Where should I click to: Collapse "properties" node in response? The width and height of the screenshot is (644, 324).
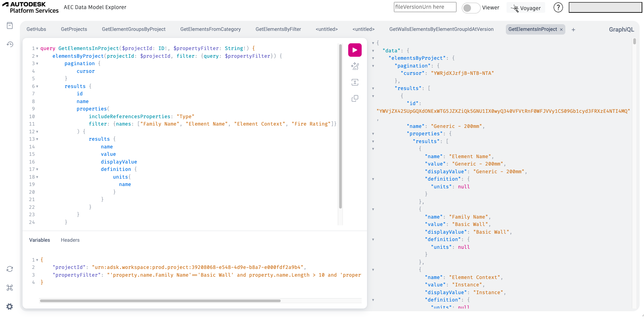(373, 134)
